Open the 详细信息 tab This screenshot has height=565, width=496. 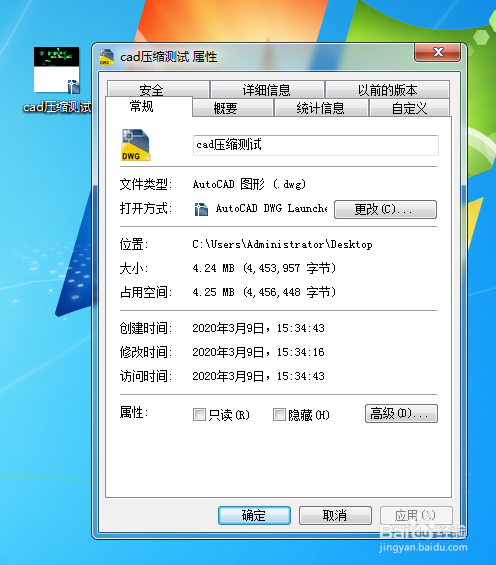point(267,89)
